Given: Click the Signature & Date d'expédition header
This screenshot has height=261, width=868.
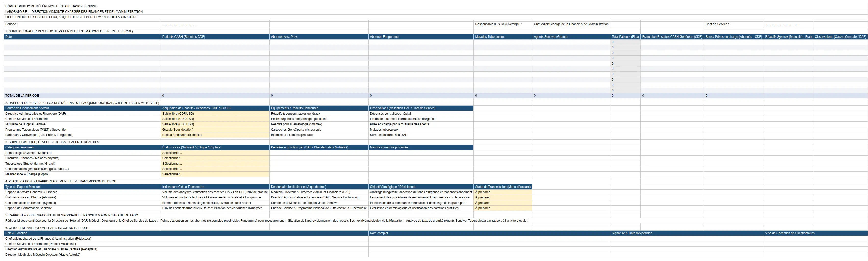Looking at the screenshot, I should pos(687,233).
